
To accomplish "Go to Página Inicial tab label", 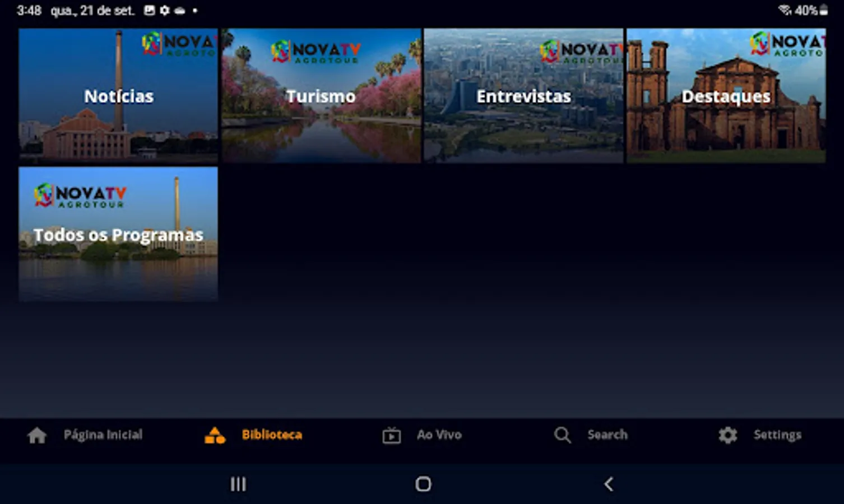I will pyautogui.click(x=103, y=435).
